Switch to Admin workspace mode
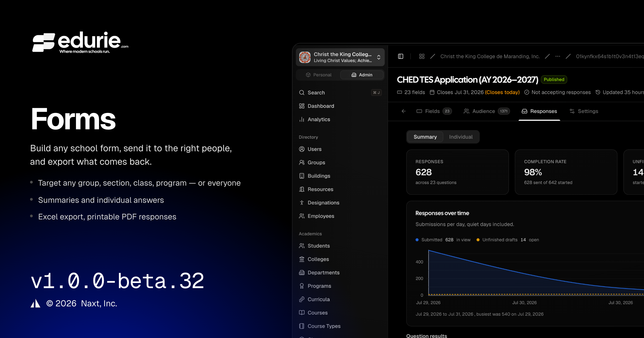 (362, 75)
